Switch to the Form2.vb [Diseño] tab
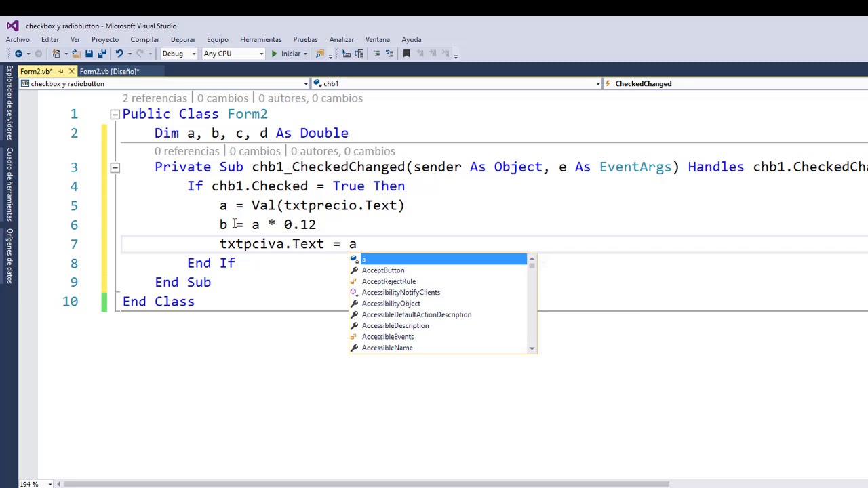The height and width of the screenshot is (488, 868). (x=109, y=71)
